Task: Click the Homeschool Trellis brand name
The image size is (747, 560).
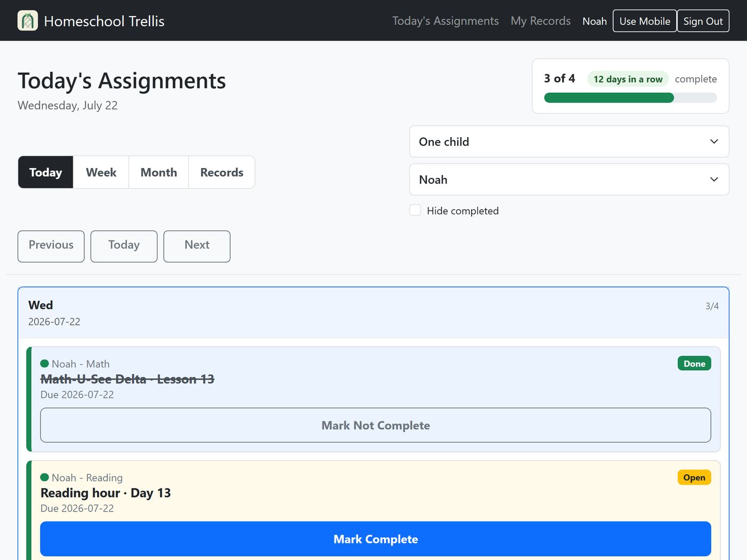Action: coord(104,21)
